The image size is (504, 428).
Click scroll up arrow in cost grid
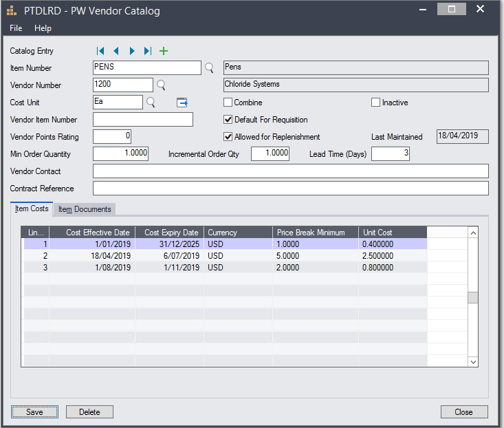tap(473, 233)
